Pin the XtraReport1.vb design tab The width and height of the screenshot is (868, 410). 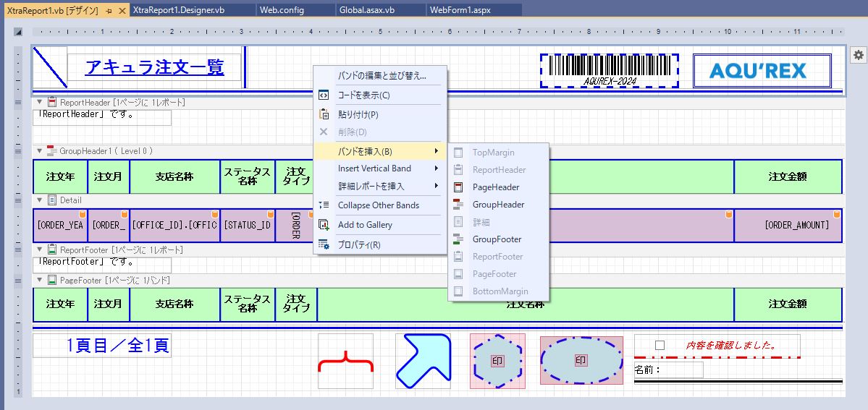click(x=109, y=11)
